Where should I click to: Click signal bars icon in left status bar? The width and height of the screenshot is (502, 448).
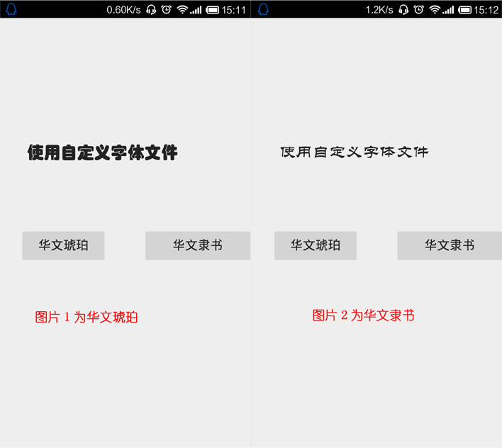click(196, 10)
